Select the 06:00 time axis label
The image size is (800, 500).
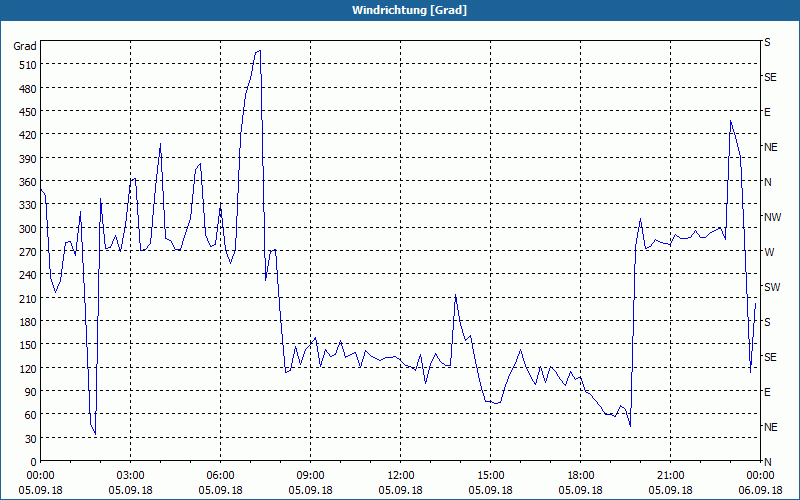[x=220, y=476]
